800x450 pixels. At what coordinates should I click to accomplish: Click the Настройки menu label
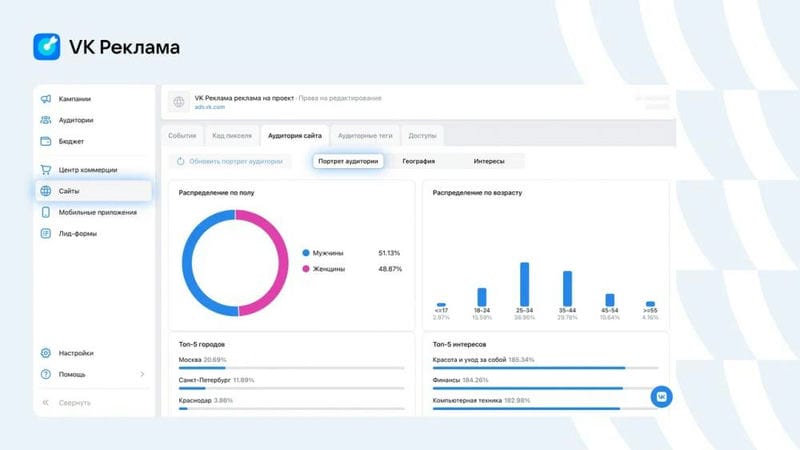click(x=76, y=353)
